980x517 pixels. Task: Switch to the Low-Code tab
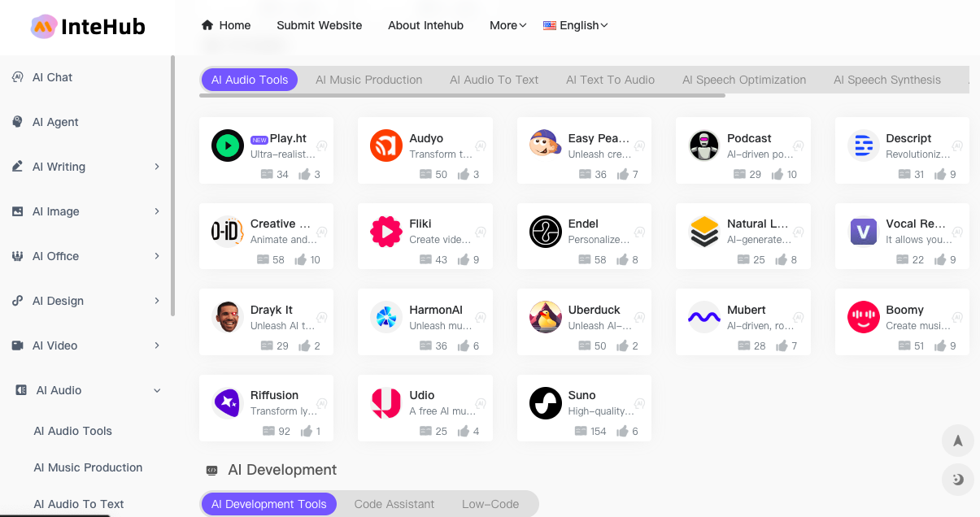pyautogui.click(x=490, y=504)
